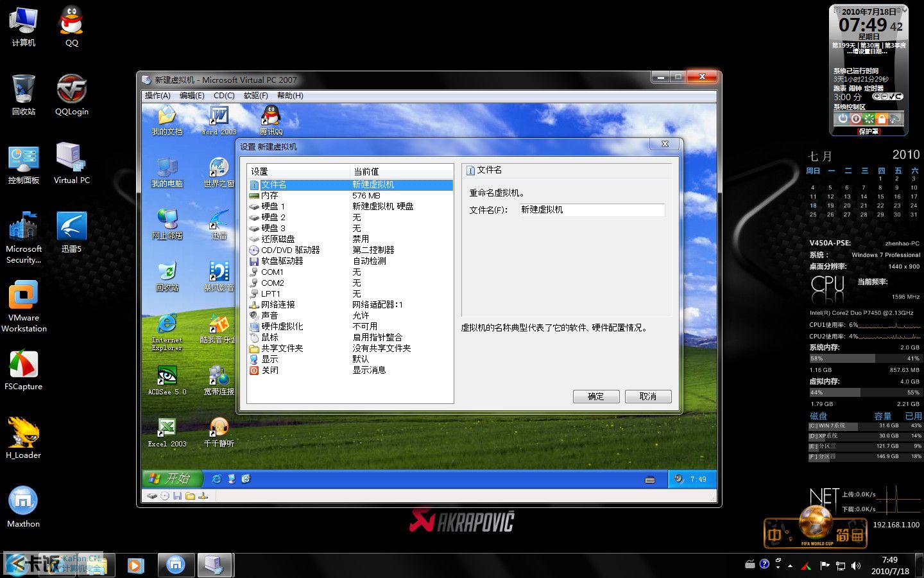Open 腾讯QQ icon inside virtual machine
The height and width of the screenshot is (578, 924).
(x=271, y=120)
